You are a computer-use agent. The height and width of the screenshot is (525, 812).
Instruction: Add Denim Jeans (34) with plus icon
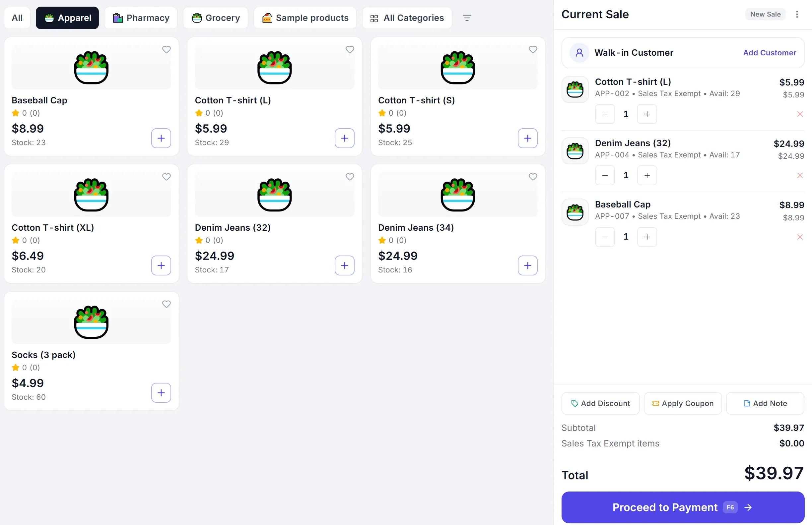tap(527, 265)
